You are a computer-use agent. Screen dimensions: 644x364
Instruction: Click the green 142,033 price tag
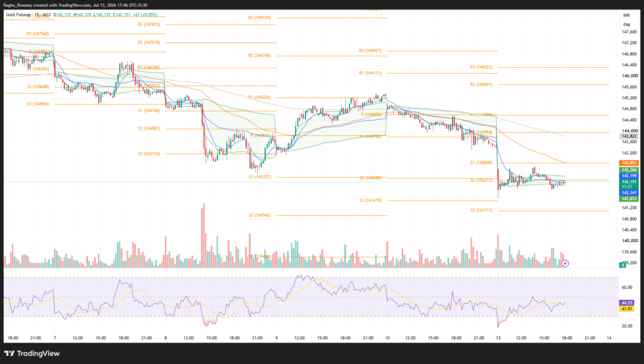[x=629, y=199]
